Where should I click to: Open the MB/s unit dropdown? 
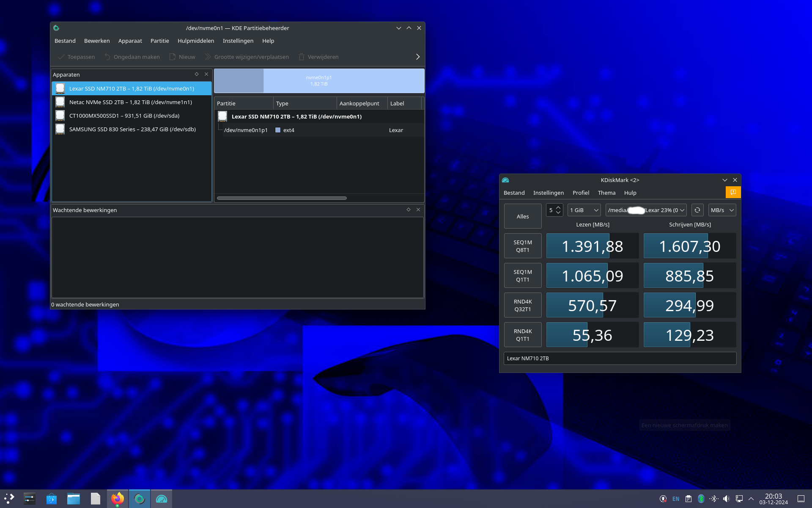722,210
